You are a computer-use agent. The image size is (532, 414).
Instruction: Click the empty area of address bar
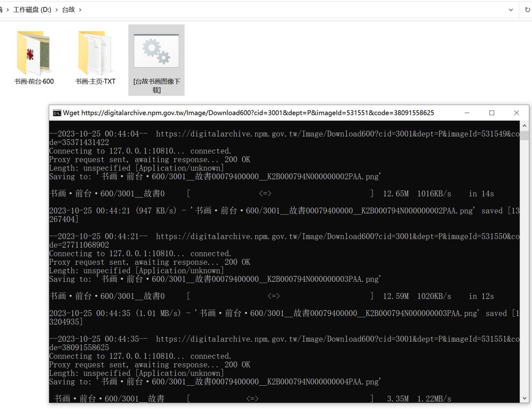click(x=284, y=10)
